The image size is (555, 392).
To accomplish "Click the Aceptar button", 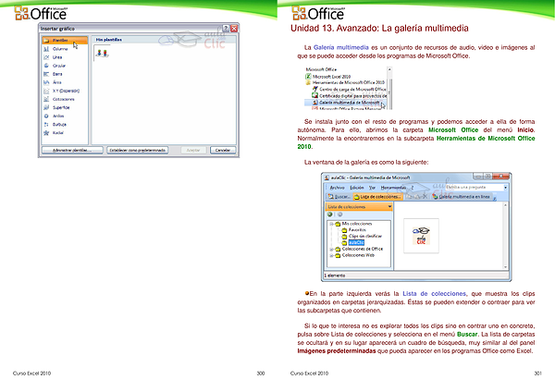I will 193,151.
